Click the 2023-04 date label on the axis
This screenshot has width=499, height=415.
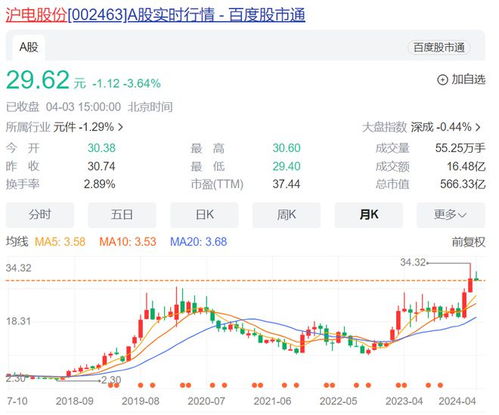[404, 401]
